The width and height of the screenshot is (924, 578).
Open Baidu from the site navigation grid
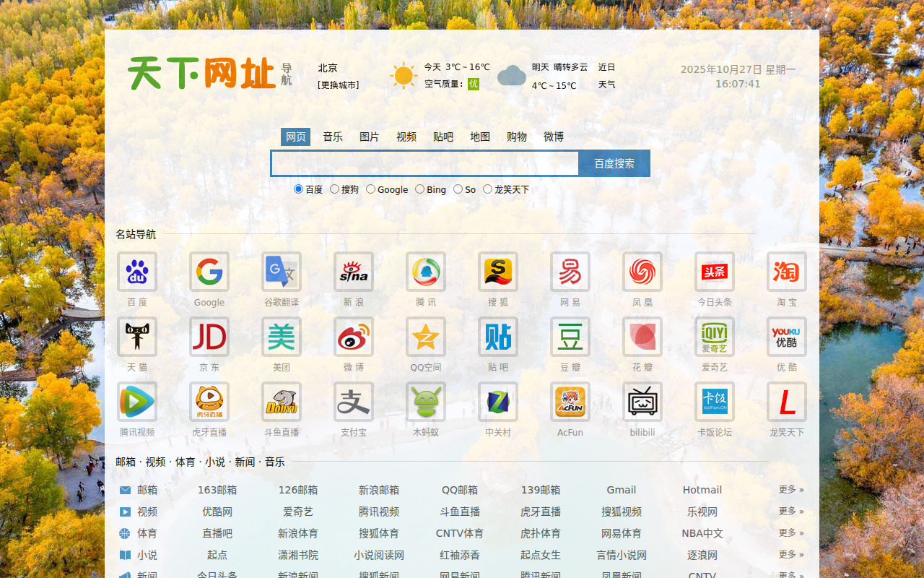[x=136, y=272]
